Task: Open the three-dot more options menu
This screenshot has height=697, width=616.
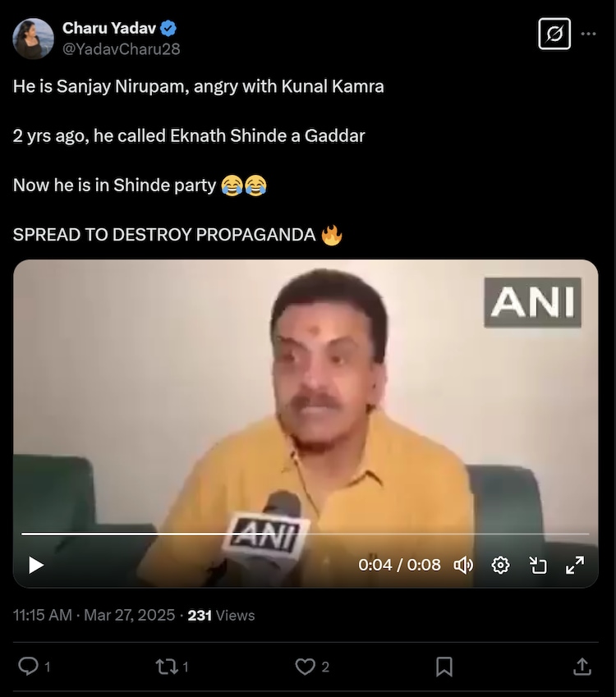Action: [x=588, y=34]
